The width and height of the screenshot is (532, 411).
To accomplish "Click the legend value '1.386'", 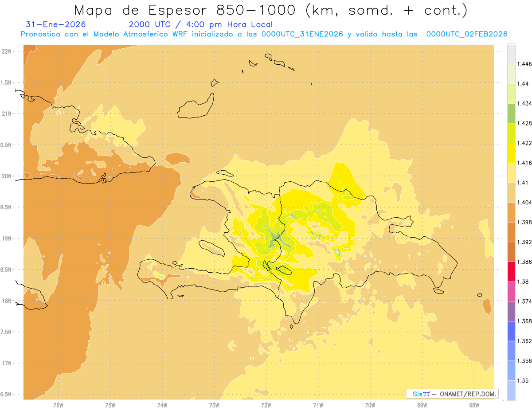I will [x=524, y=262].
